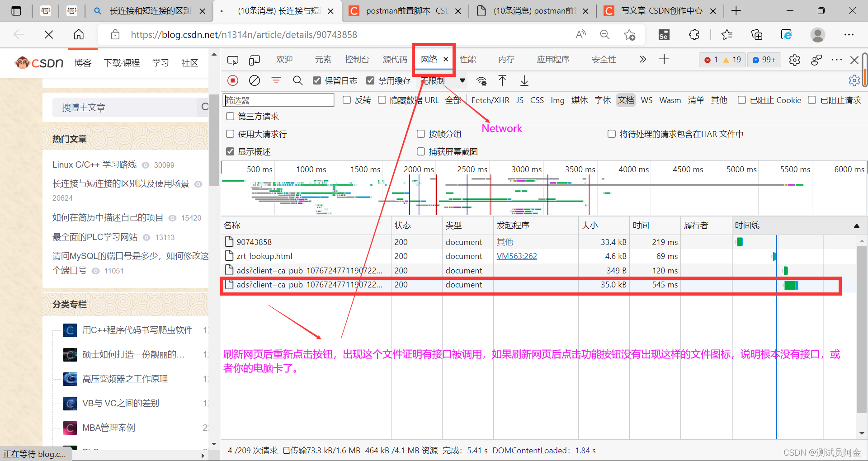Switch to Application (应用程序) tab
This screenshot has width=868, height=461.
553,59
